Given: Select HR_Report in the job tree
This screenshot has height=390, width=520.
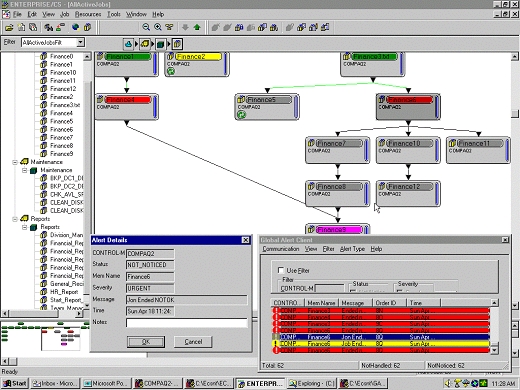Looking at the screenshot, I should [x=64, y=292].
